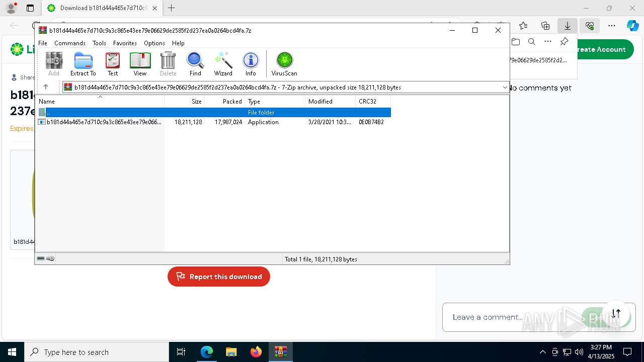Open Firefox from taskbar
This screenshot has width=644, height=362.
point(256,352)
